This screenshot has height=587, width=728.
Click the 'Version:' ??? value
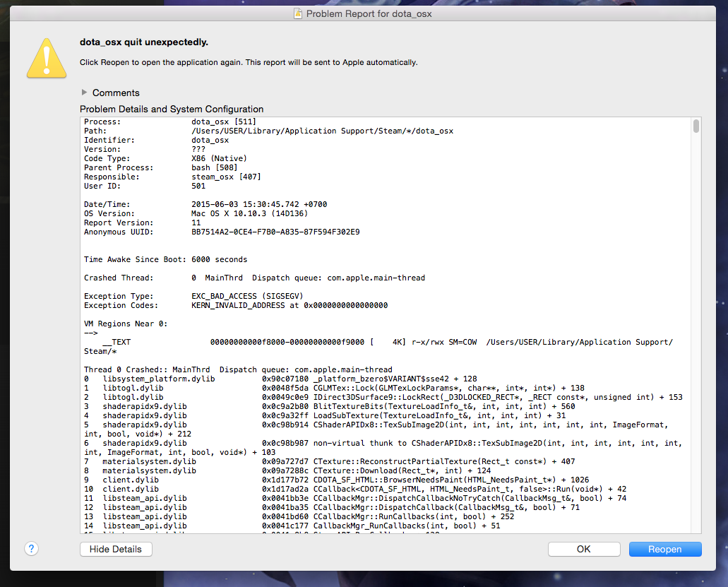pyautogui.click(x=198, y=150)
